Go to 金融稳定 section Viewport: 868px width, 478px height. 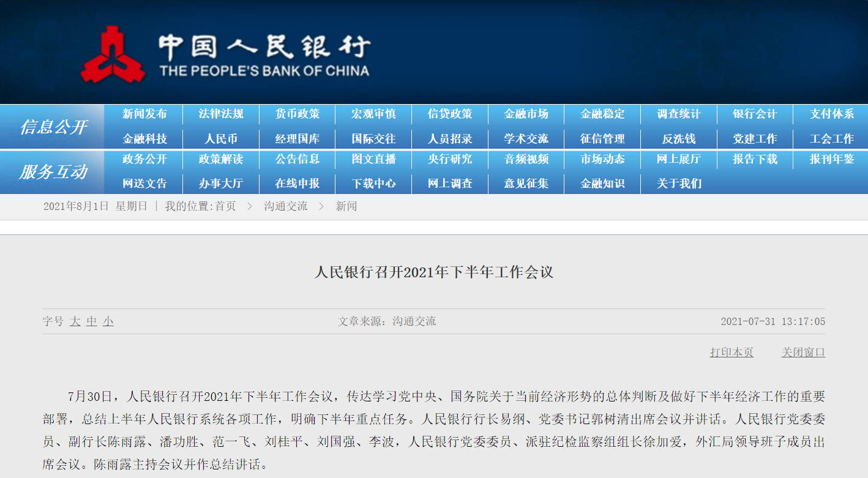[x=603, y=114]
